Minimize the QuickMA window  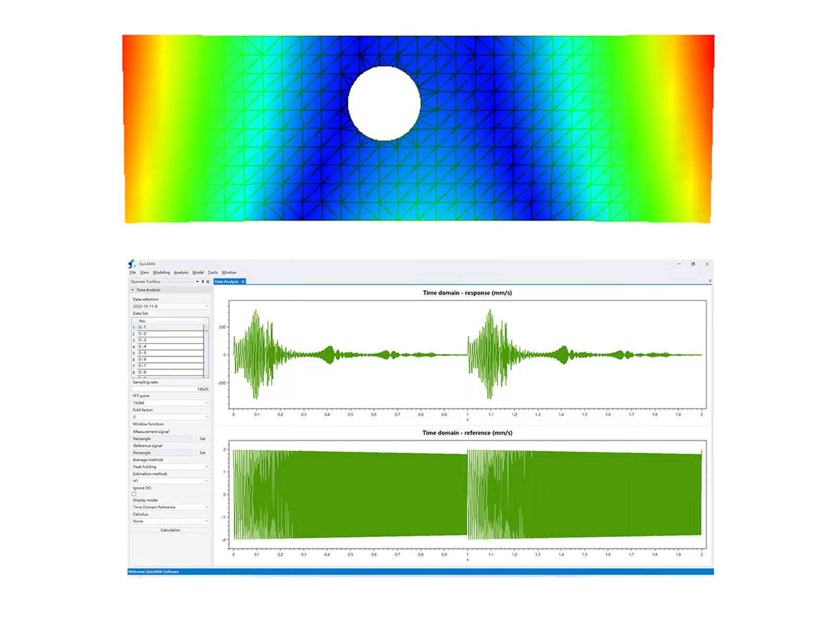point(679,264)
